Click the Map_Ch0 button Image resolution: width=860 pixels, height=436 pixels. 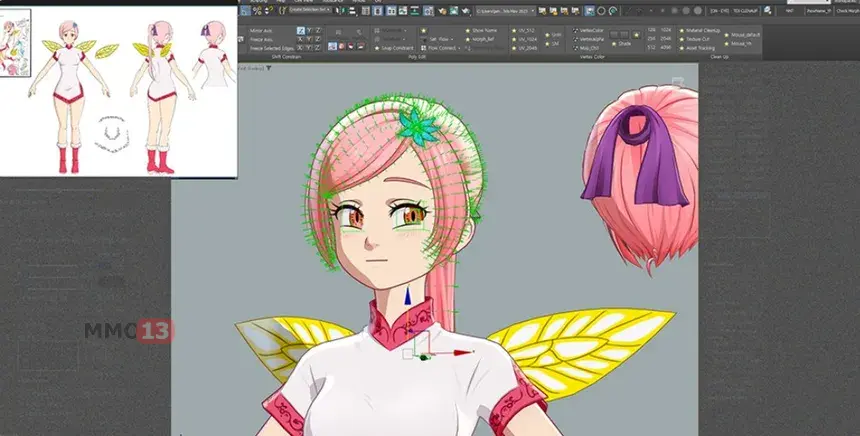(586, 48)
